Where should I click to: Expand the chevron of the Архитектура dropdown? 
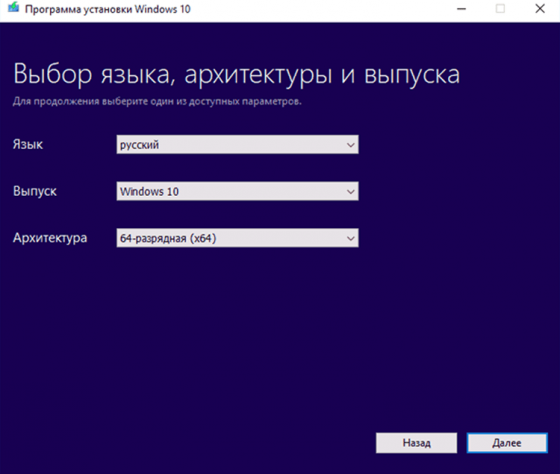[350, 239]
